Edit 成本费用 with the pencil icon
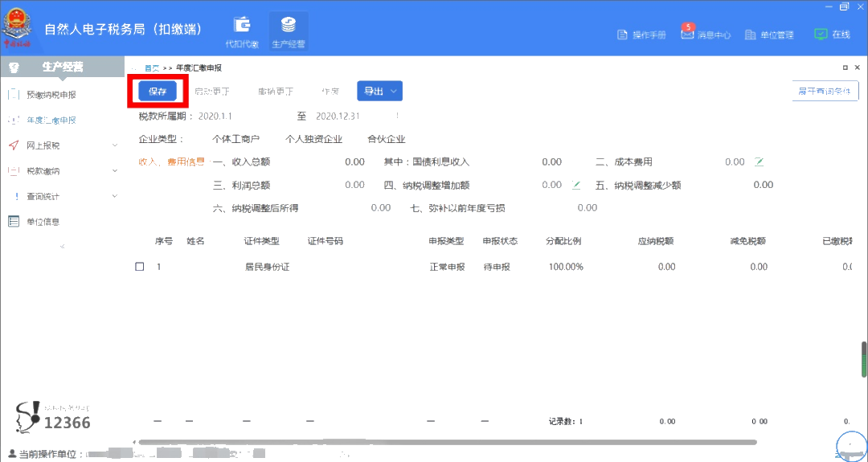868x462 pixels. coord(759,161)
